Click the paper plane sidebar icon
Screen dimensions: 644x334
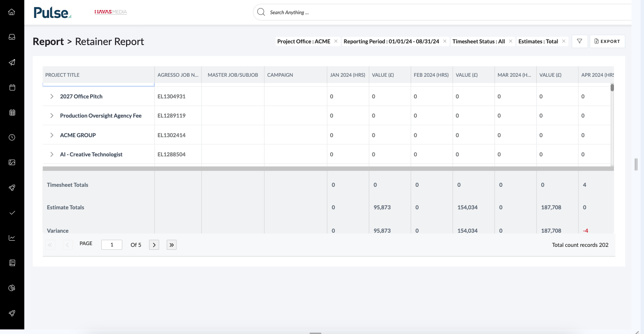tap(12, 62)
